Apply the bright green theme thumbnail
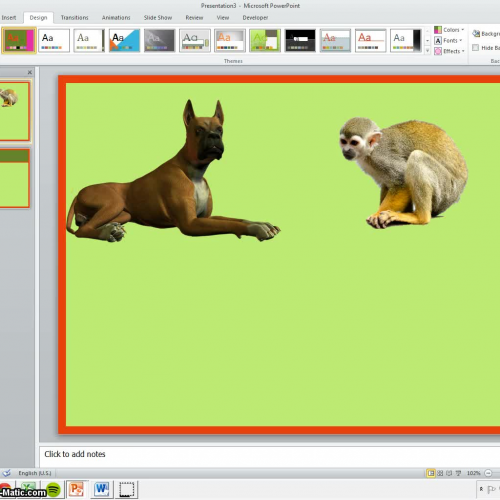Image resolution: width=500 pixels, height=500 pixels. coord(265,40)
